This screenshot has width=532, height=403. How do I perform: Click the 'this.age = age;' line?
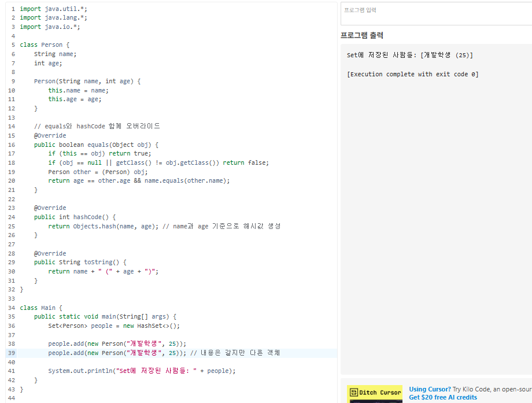75,99
